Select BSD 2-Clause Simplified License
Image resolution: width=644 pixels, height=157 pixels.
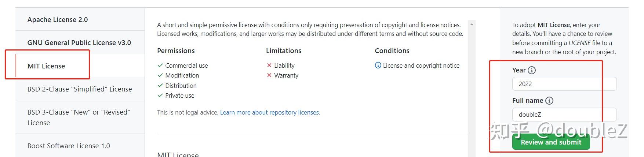(x=80, y=89)
